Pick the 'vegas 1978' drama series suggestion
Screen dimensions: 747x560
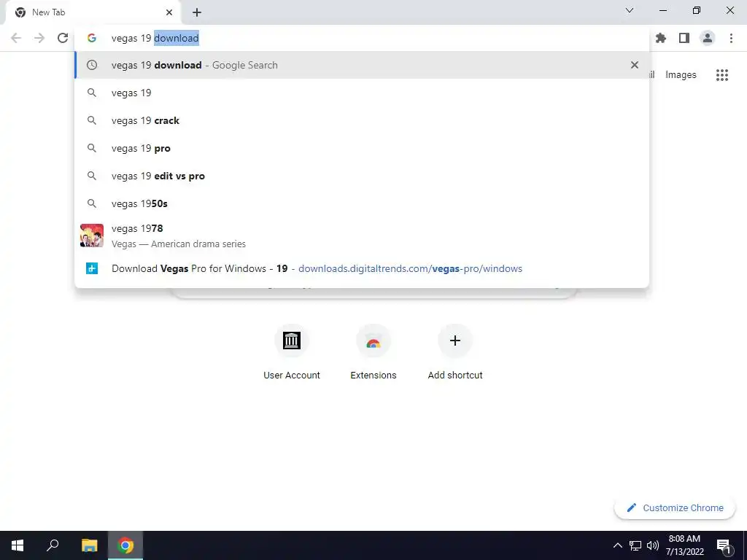362,236
